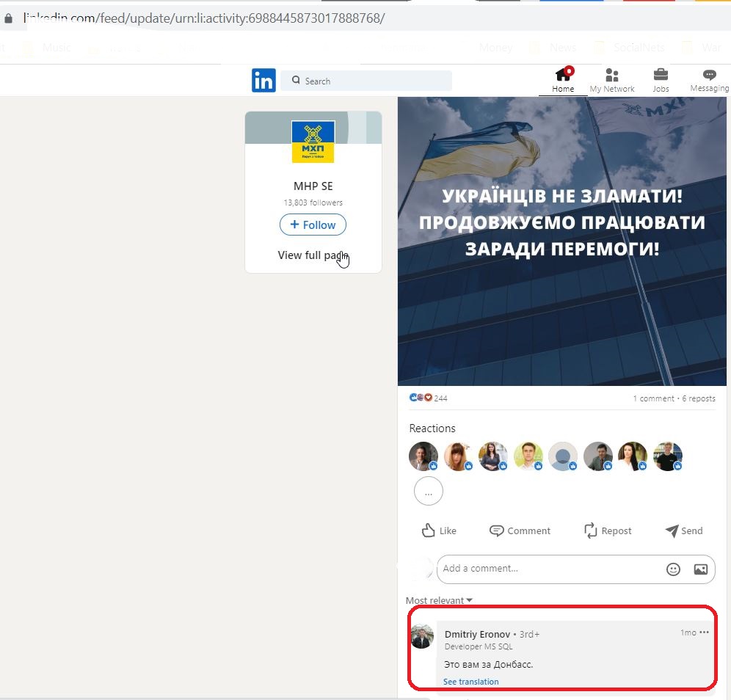Click the Developer MS SQL subtitle
Image resolution: width=731 pixels, height=700 pixels.
479,646
